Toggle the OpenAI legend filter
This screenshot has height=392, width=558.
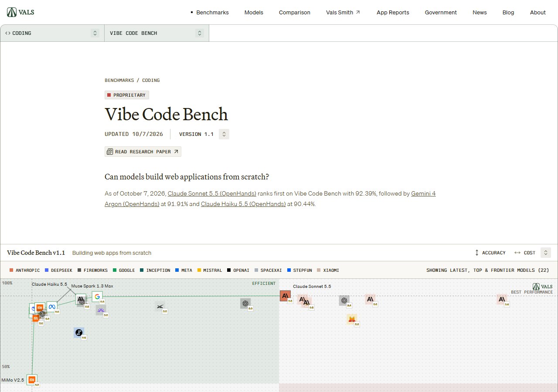click(x=238, y=270)
